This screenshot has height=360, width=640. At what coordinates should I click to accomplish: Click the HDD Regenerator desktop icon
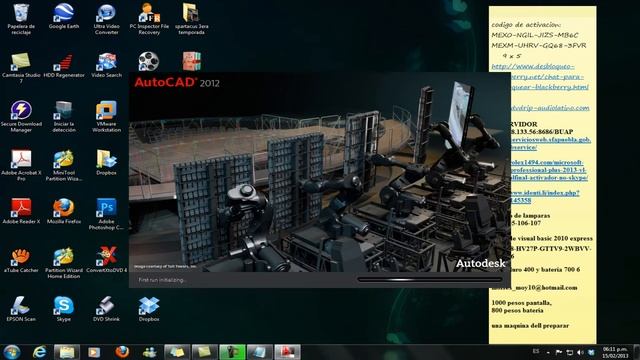64,65
